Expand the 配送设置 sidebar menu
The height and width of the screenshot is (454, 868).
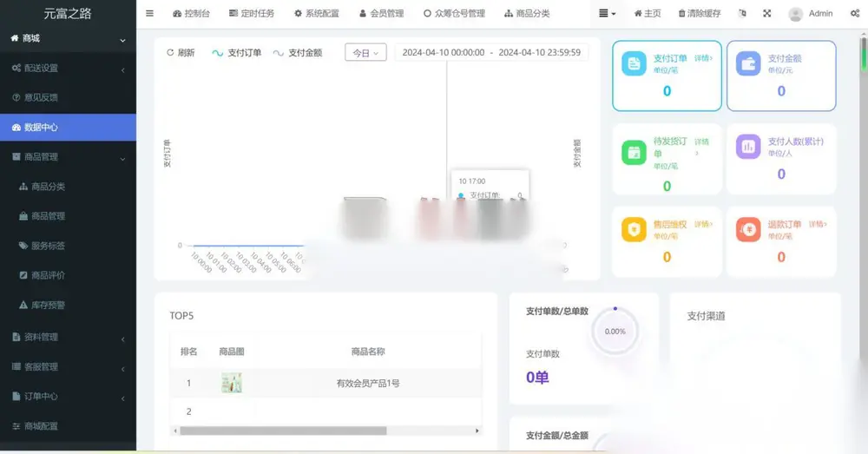tap(68, 68)
